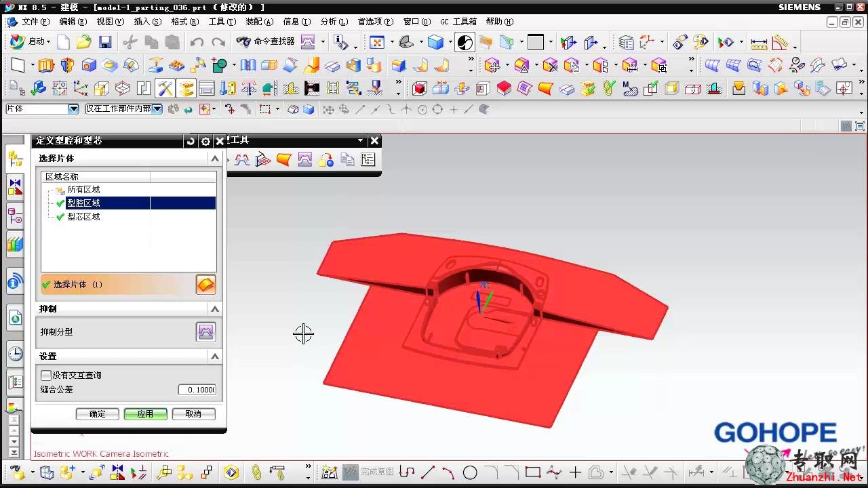Image resolution: width=868 pixels, height=488 pixels.
Task: Click the down-arrow stepper on the resource bar
Action: (x=14, y=442)
